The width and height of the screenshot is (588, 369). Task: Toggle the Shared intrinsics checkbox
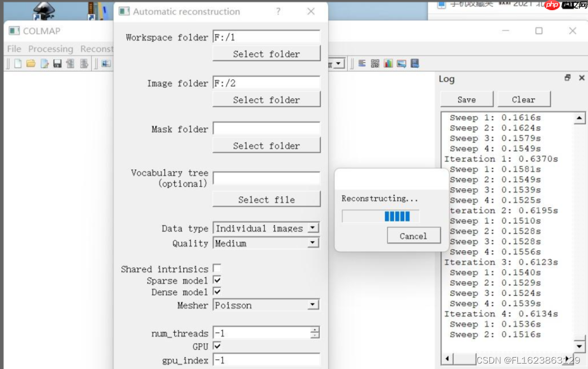click(x=217, y=269)
